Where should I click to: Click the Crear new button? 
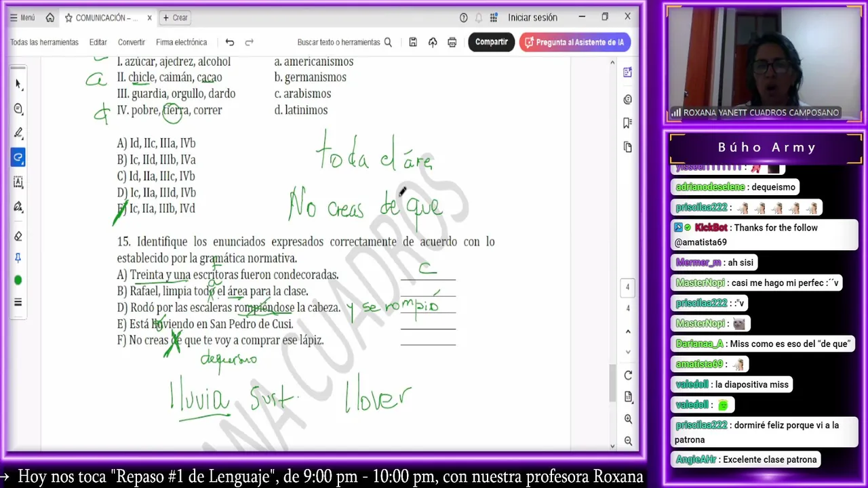tap(176, 18)
